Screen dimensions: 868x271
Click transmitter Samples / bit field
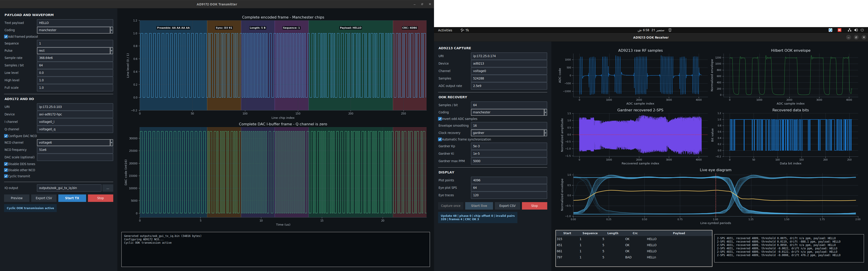(x=75, y=65)
